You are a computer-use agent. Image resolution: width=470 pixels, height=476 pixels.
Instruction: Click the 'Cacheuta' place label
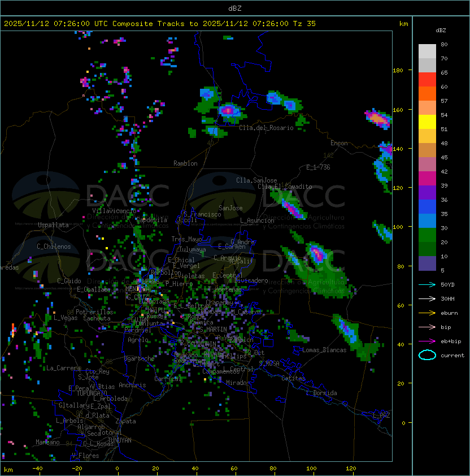(x=97, y=318)
